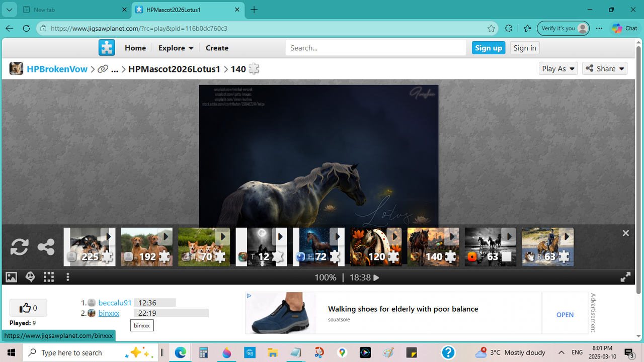Open the Windows Start menu
This screenshot has height=362, width=644.
click(11, 352)
